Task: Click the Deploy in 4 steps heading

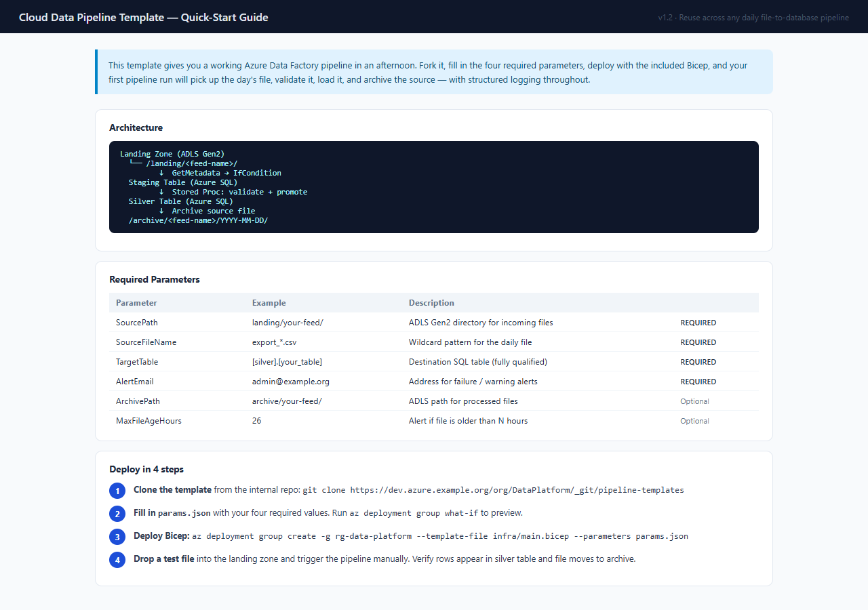Action: [146, 469]
